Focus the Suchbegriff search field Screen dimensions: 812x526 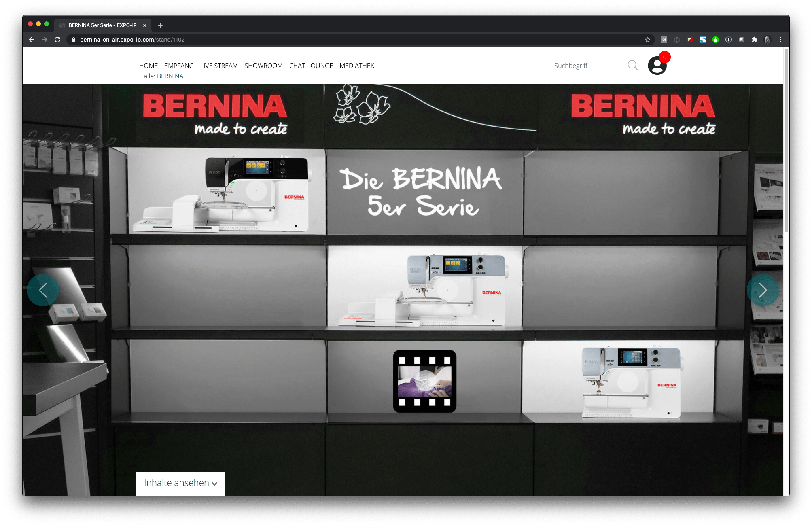pos(589,66)
